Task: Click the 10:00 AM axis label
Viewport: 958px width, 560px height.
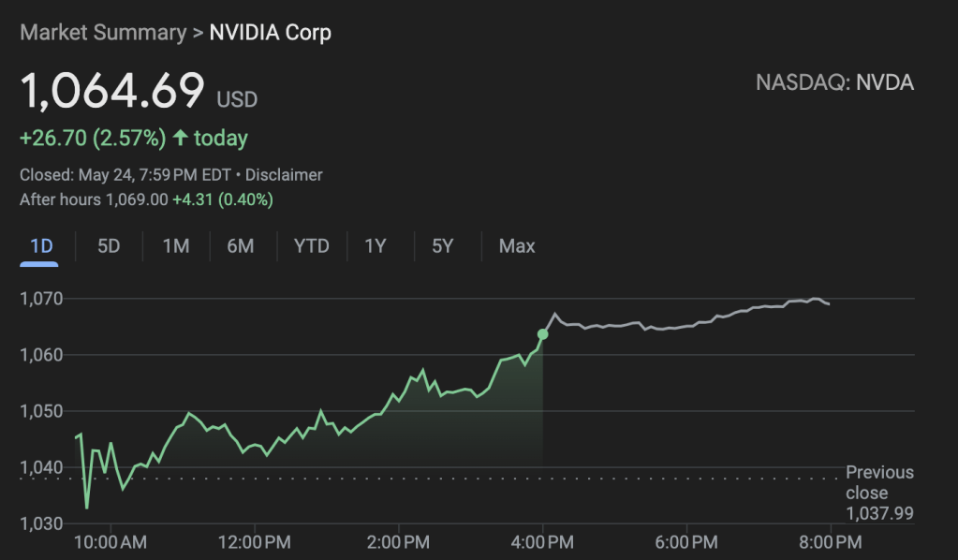Action: click(110, 541)
